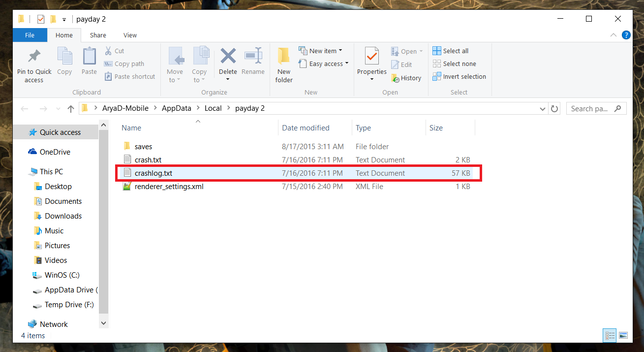Screen dimensions: 644x352
Task: Click the Copy clipboard icon
Action: click(x=64, y=56)
